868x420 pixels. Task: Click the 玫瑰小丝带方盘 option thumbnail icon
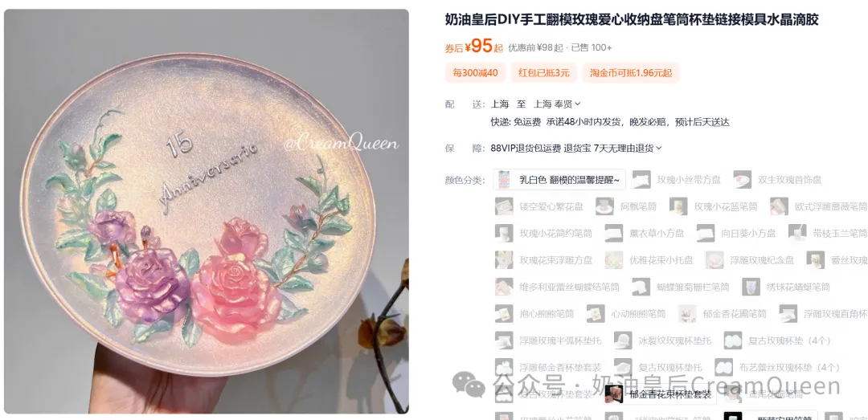click(641, 180)
